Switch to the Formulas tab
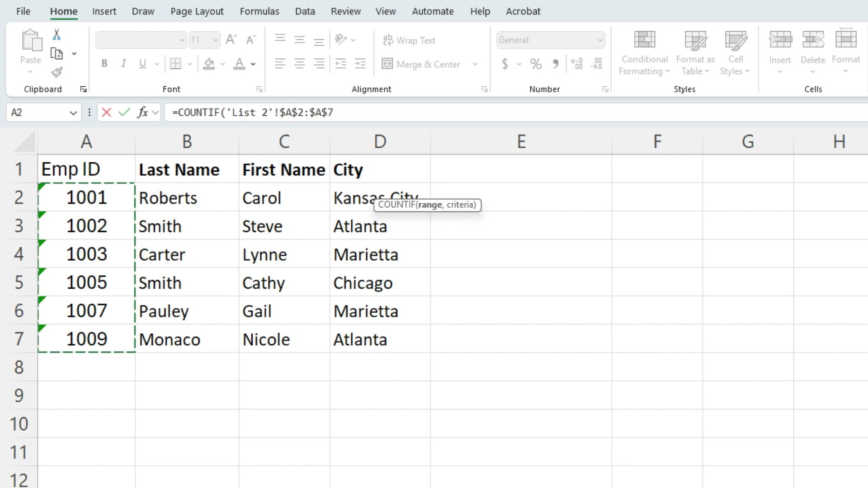This screenshot has height=488, width=868. point(259,11)
